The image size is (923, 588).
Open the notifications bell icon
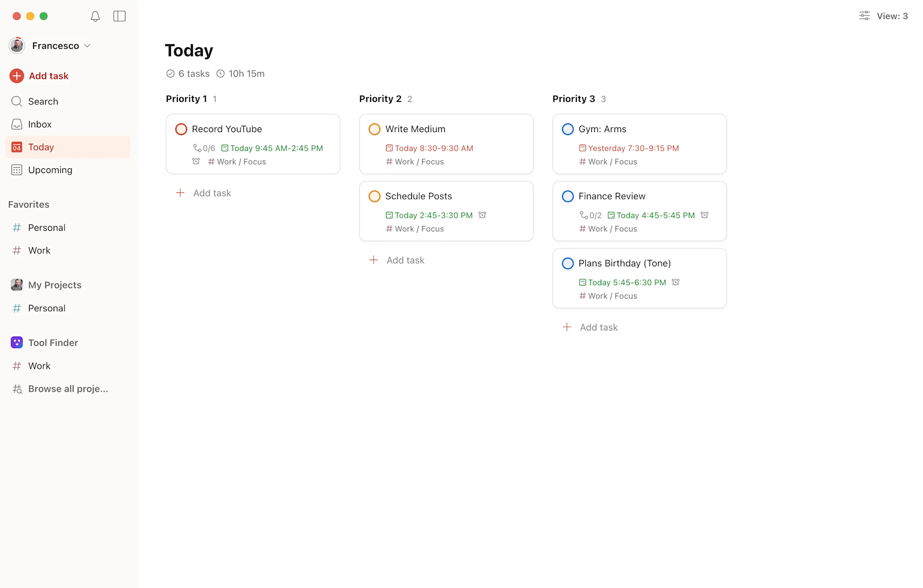click(95, 16)
